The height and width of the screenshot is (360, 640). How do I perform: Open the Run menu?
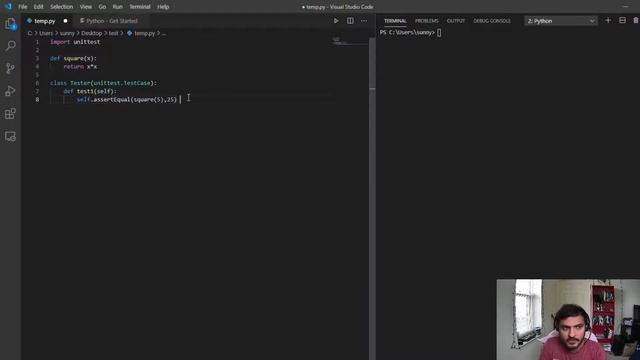[x=118, y=7]
